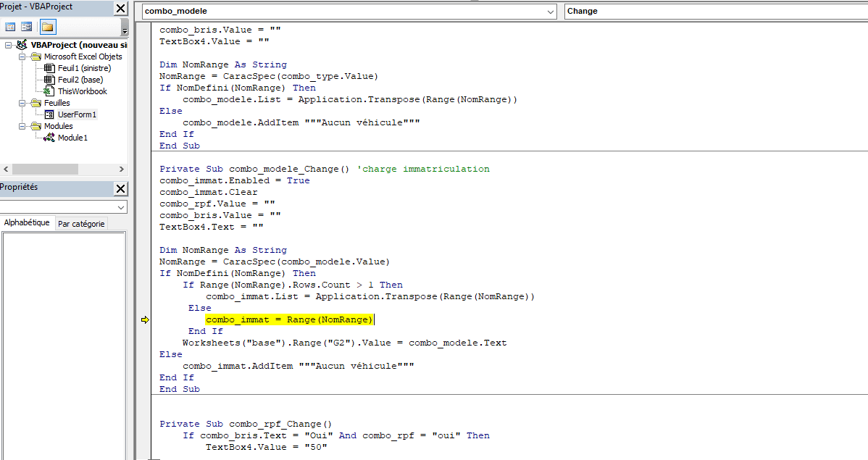The image size is (868, 460).
Task: Click combo_immat.Clear line
Action: pyautogui.click(x=209, y=192)
